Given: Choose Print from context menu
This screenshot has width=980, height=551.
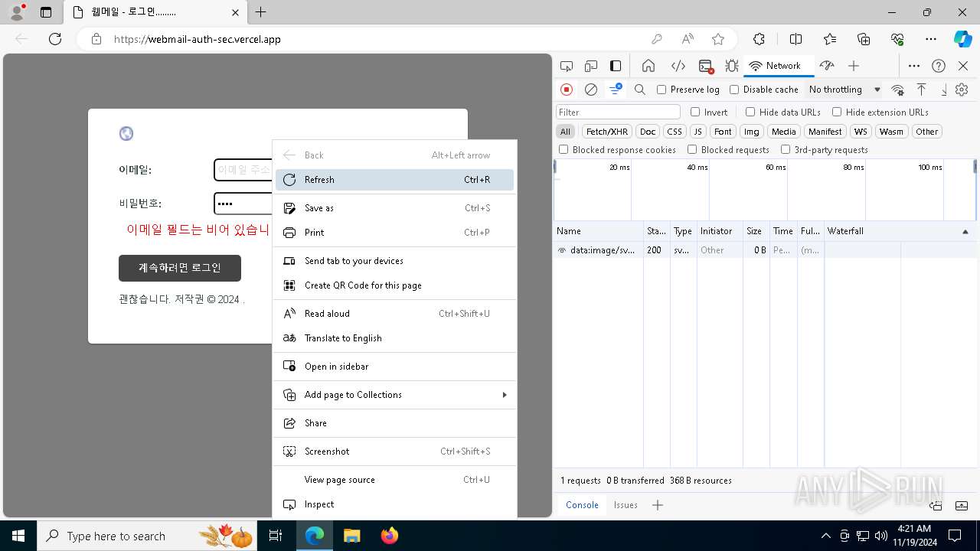Looking at the screenshot, I should pos(394,233).
